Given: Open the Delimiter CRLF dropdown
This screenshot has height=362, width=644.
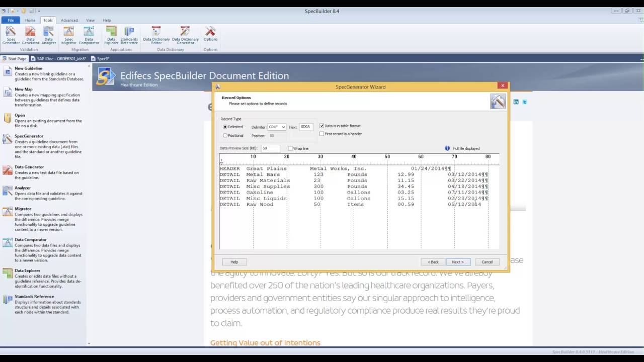Looking at the screenshot, I should 277,127.
